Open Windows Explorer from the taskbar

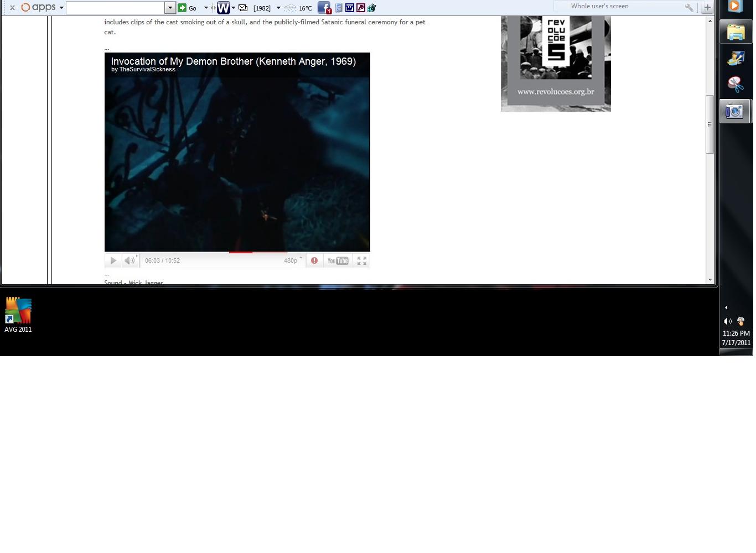coord(736,33)
